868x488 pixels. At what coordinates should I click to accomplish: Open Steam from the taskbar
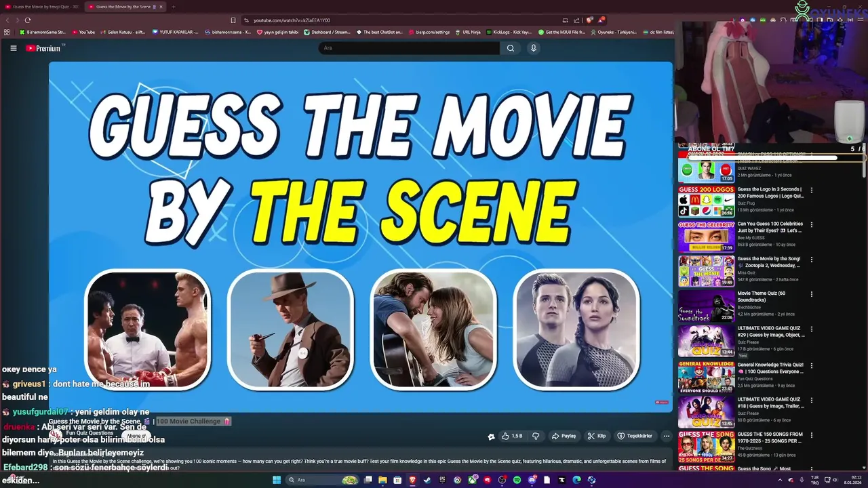point(427,480)
